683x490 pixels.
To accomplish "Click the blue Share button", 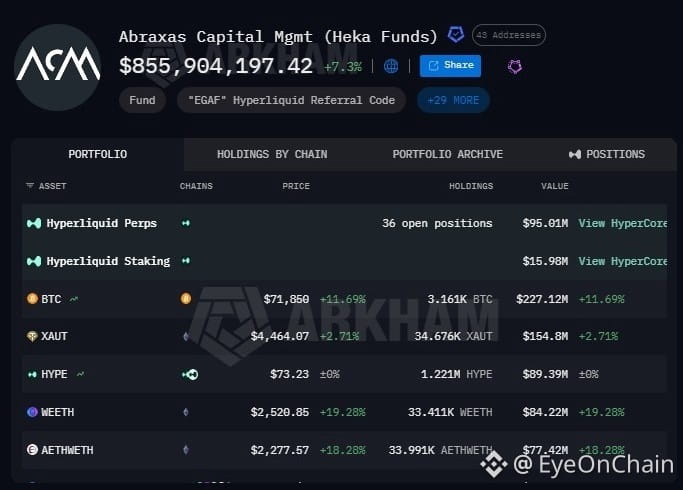I will (450, 66).
